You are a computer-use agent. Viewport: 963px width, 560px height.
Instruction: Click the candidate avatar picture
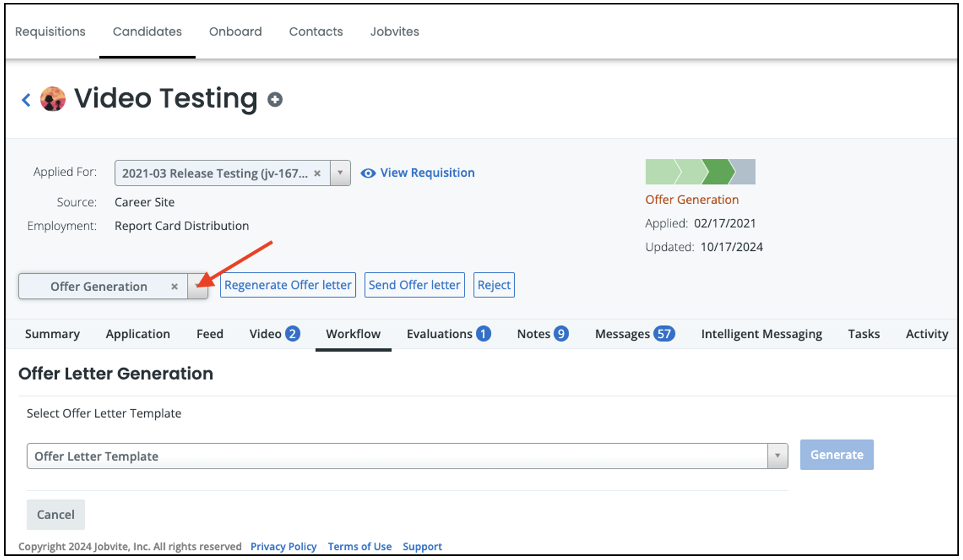(53, 99)
